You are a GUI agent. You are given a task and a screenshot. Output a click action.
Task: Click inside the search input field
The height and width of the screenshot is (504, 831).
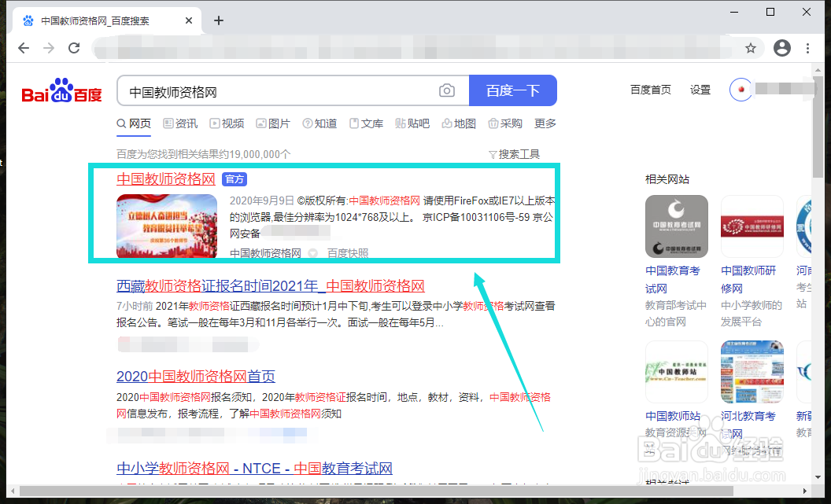(x=275, y=90)
